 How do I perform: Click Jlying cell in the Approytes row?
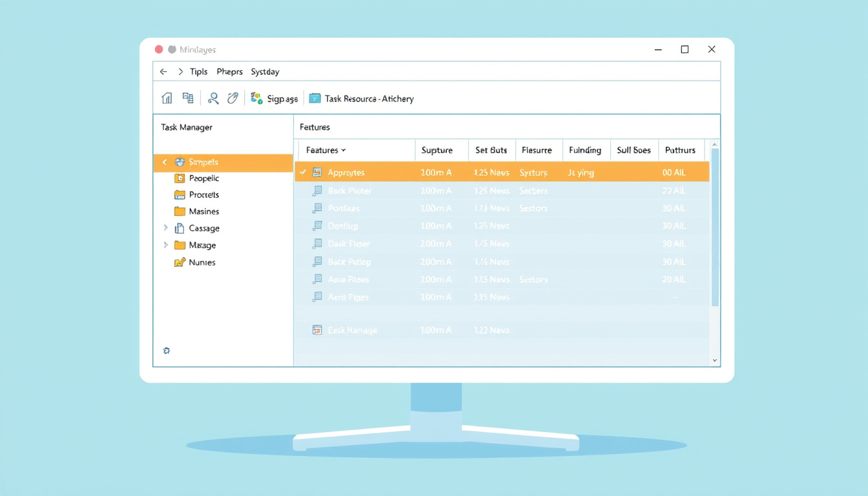coord(581,172)
